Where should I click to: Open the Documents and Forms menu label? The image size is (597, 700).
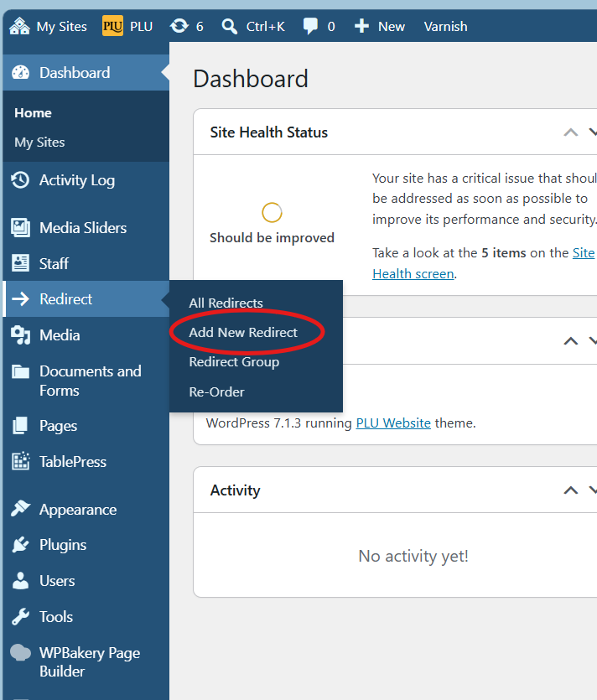[91, 381]
